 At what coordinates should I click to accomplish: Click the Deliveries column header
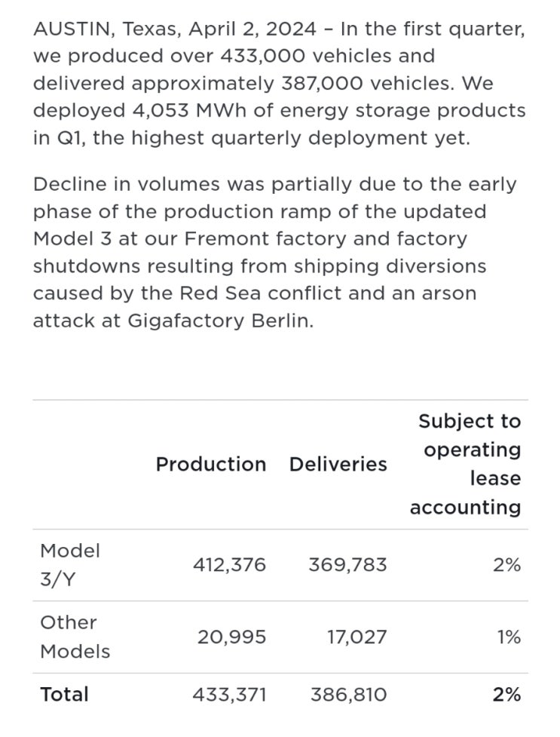click(338, 464)
